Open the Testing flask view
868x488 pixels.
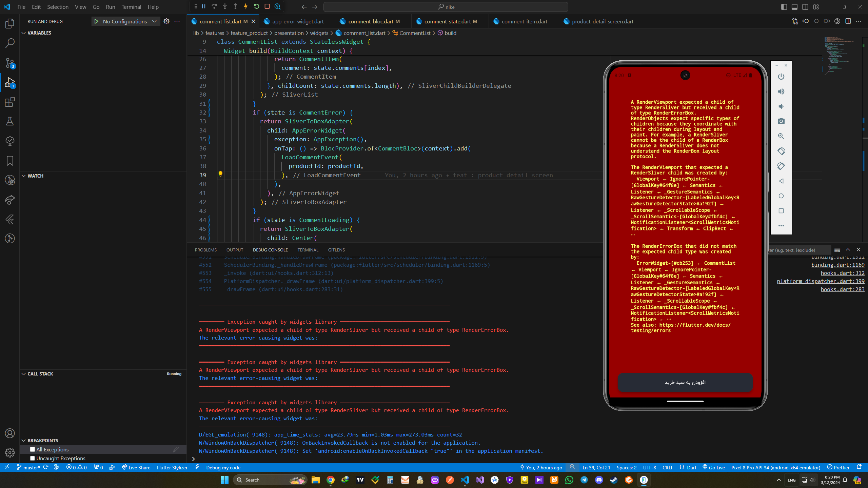(10, 121)
